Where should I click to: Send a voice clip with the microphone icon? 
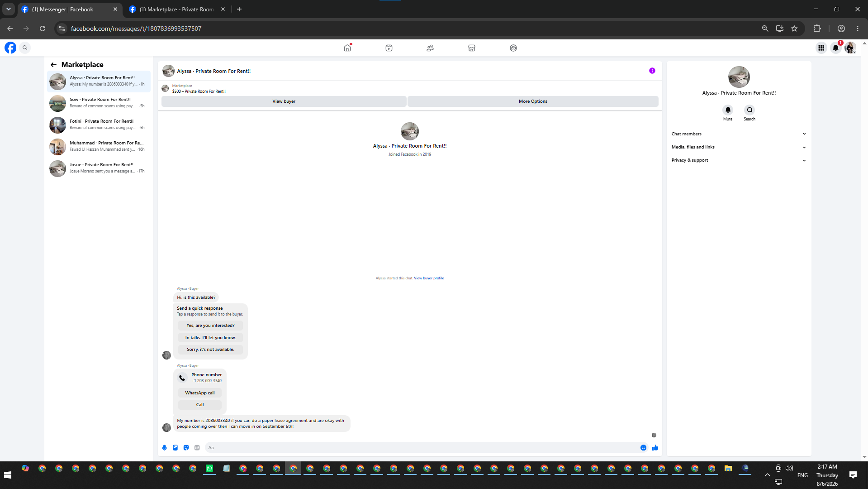[165, 448]
